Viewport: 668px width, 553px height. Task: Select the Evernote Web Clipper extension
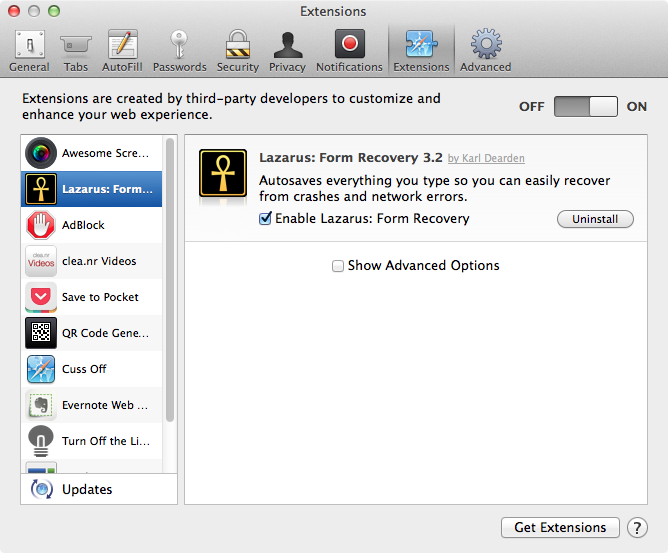point(91,405)
